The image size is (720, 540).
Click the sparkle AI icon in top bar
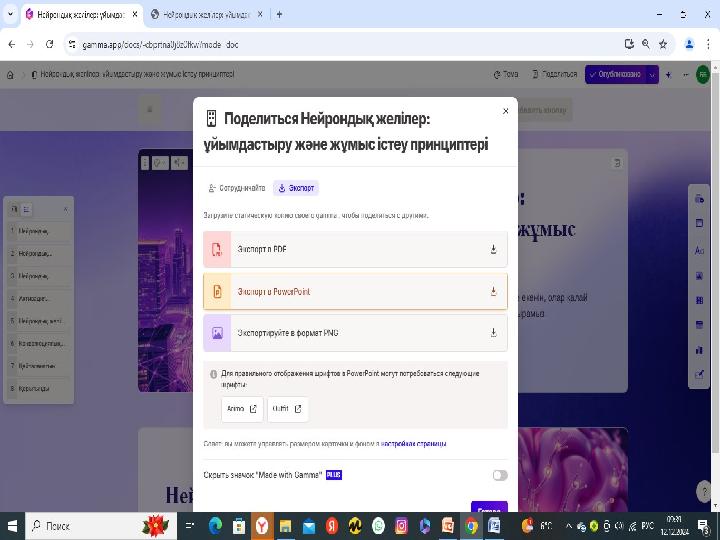click(669, 74)
